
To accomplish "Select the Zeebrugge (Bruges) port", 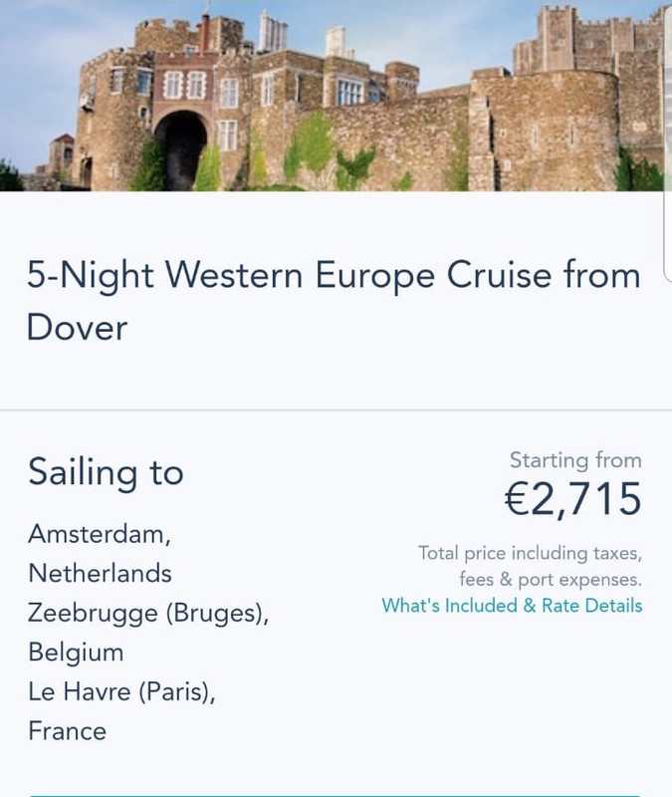I will tap(148, 614).
